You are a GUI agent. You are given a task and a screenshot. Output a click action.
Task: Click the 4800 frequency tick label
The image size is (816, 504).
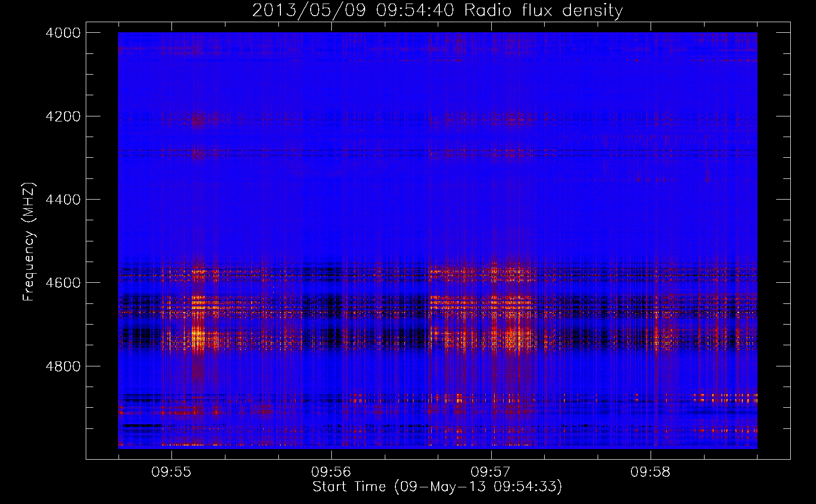coord(63,366)
